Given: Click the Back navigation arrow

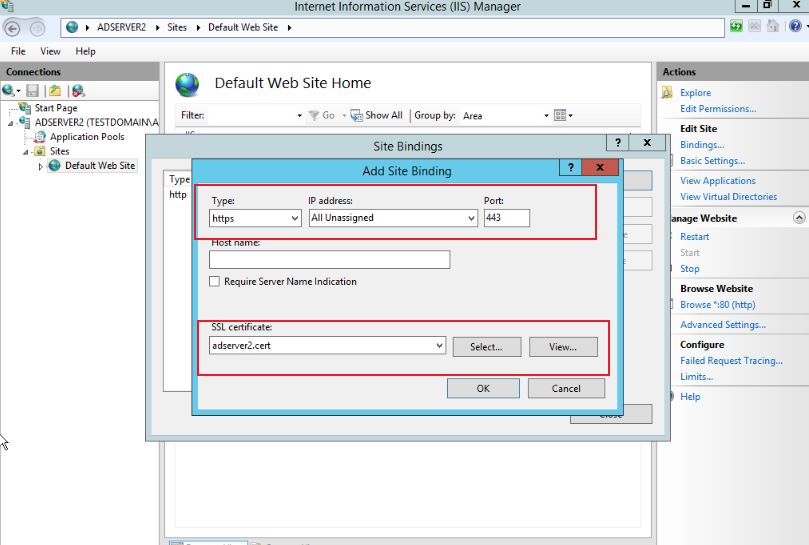Looking at the screenshot, I should click(12, 28).
